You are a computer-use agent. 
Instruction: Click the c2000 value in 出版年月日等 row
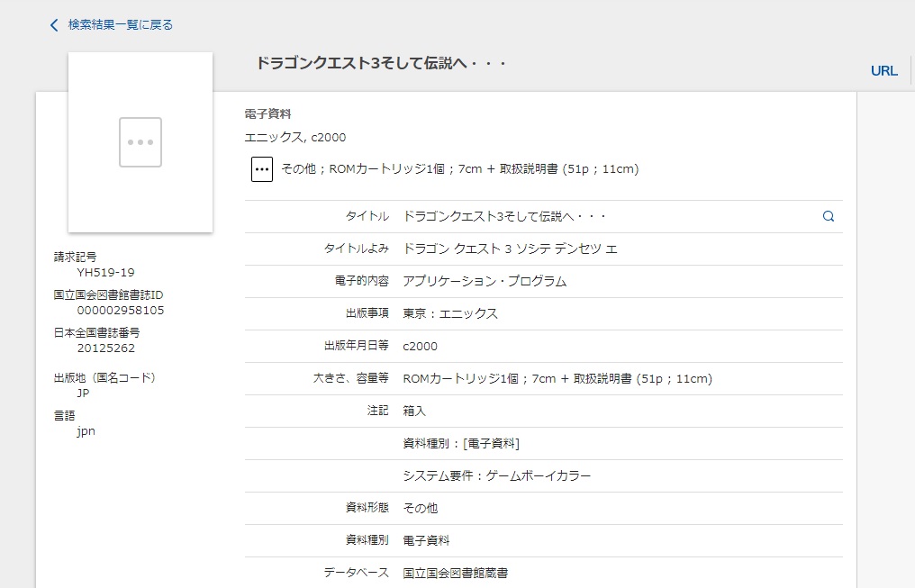pos(421,346)
